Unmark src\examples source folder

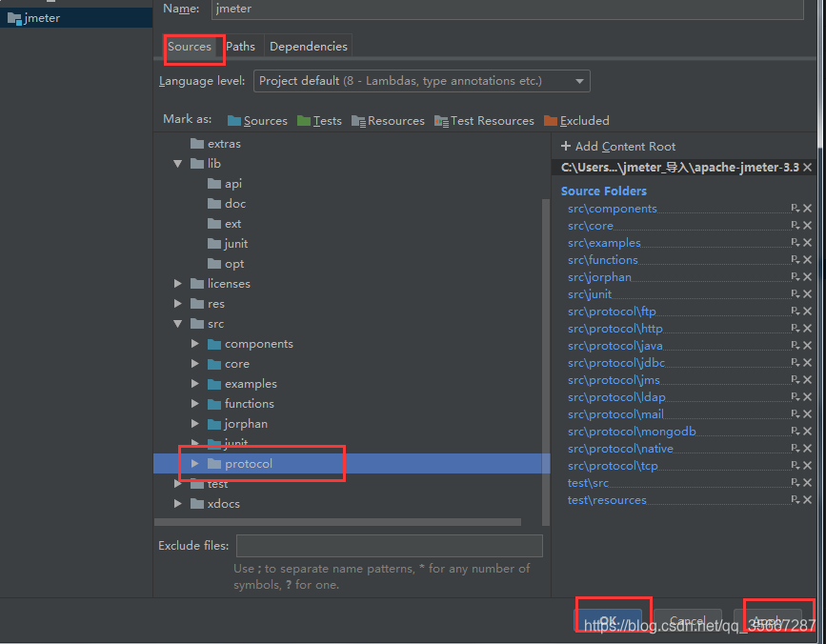[807, 243]
